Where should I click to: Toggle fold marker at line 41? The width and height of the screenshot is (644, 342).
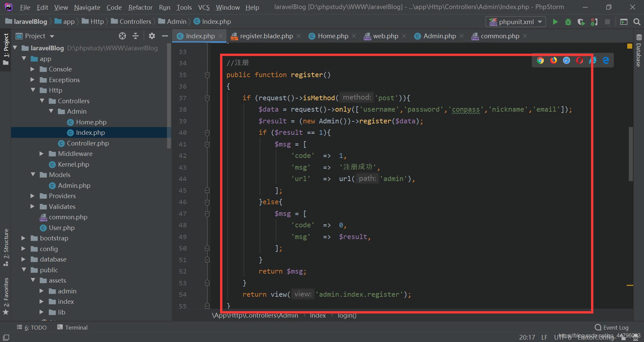[207, 144]
